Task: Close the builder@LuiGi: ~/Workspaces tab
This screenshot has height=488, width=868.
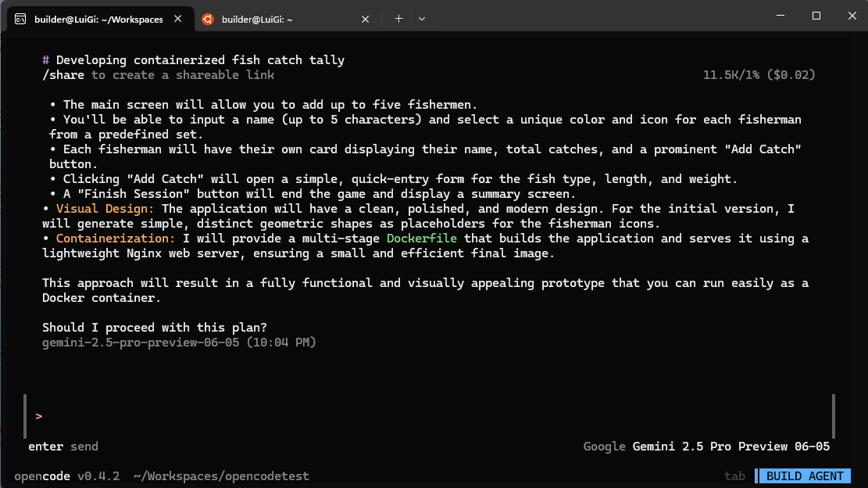Action: [177, 19]
